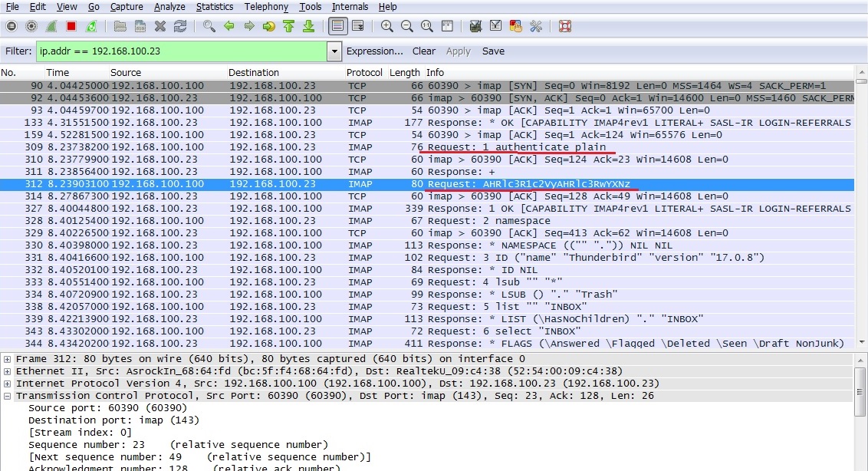
Task: Save this capture file
Action: point(140,26)
